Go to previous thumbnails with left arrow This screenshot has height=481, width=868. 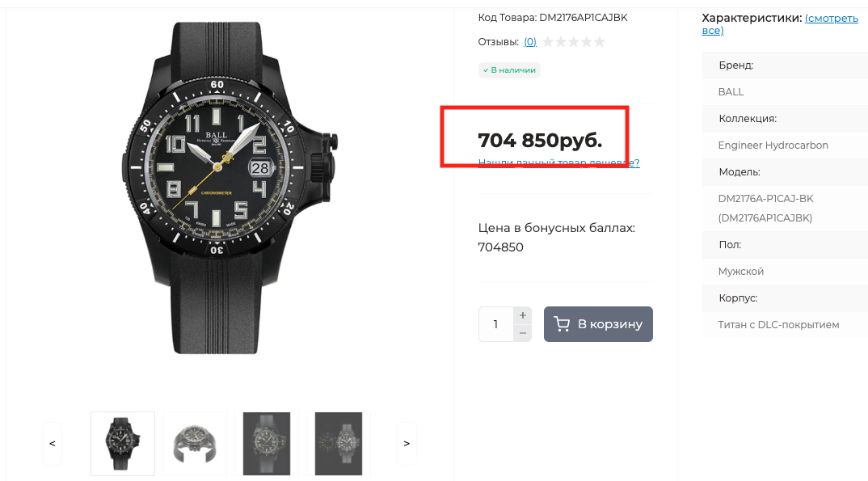tap(53, 443)
